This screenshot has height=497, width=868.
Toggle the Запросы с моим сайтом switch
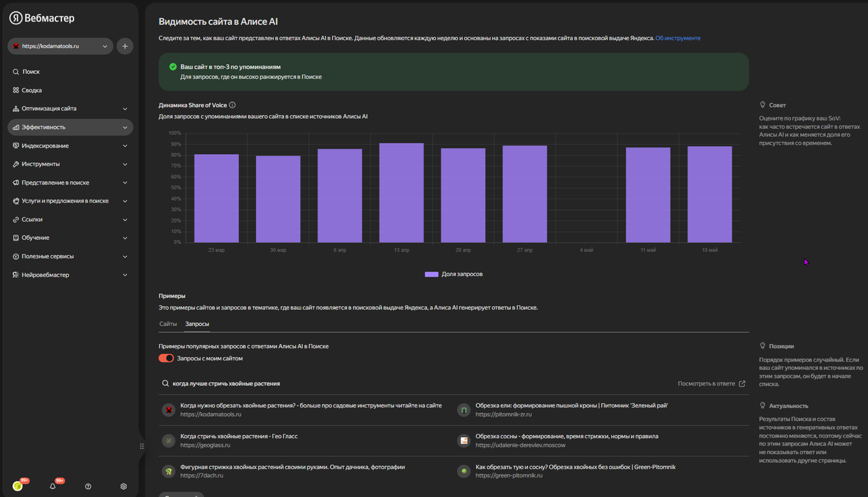pyautogui.click(x=166, y=358)
